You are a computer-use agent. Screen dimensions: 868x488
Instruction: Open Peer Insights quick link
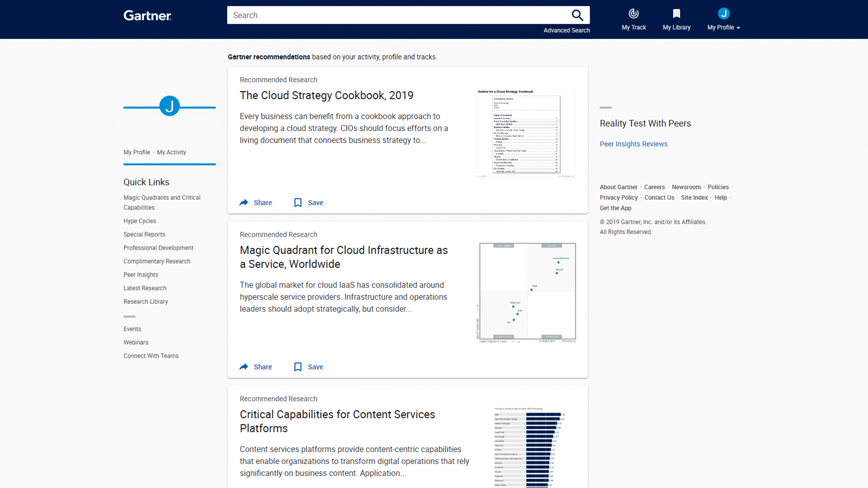141,275
